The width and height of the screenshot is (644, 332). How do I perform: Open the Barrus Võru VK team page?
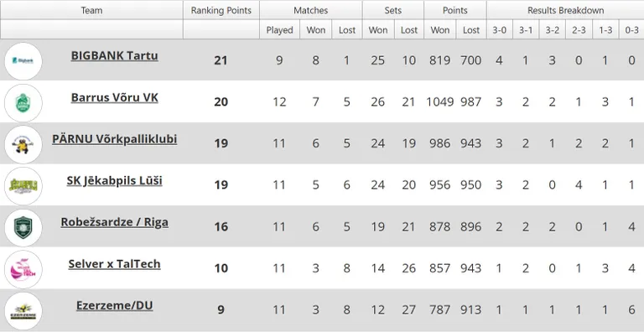(115, 97)
